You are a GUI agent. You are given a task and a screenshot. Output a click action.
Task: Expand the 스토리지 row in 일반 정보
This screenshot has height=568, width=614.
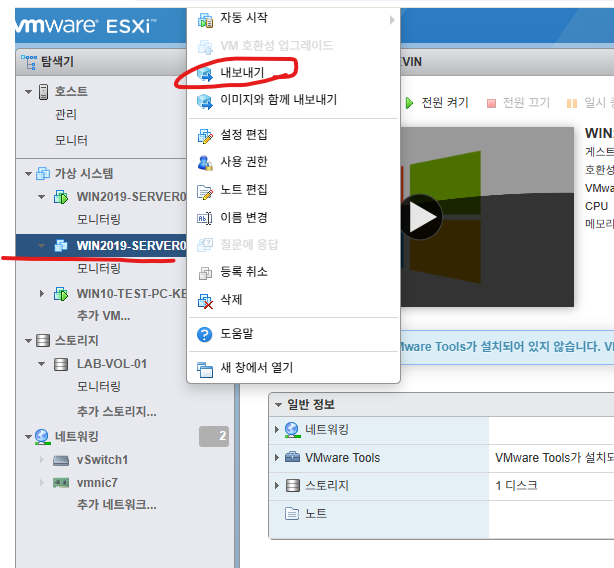pyautogui.click(x=277, y=486)
